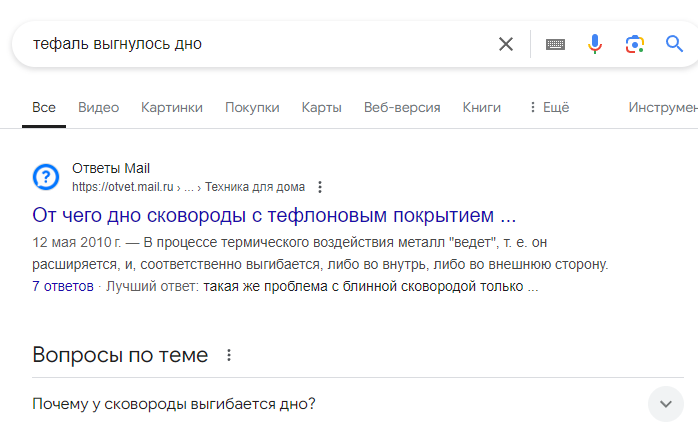The width and height of the screenshot is (698, 426).
Task: Click the Лучший ответ snippet text
Action: click(322, 286)
